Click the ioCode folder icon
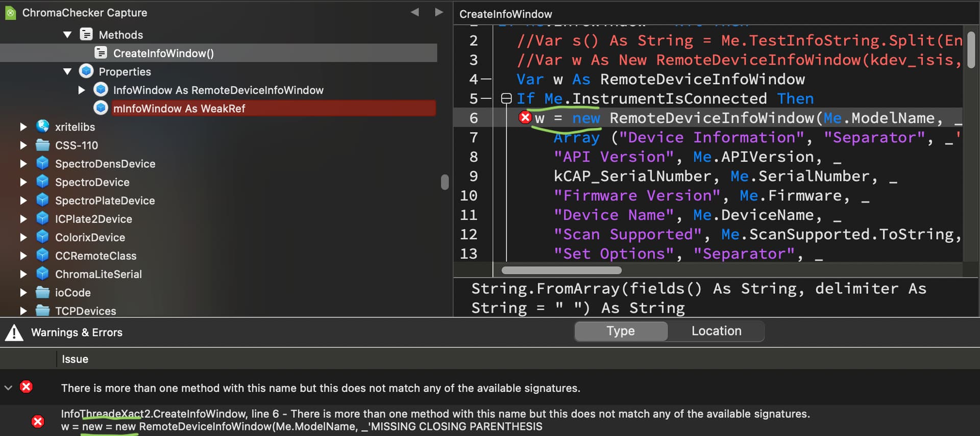 [43, 292]
